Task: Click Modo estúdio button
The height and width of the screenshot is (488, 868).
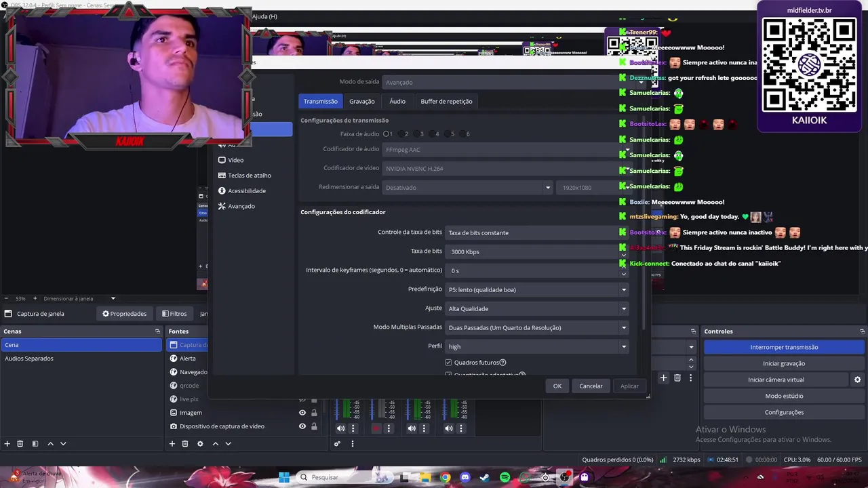Action: click(784, 396)
